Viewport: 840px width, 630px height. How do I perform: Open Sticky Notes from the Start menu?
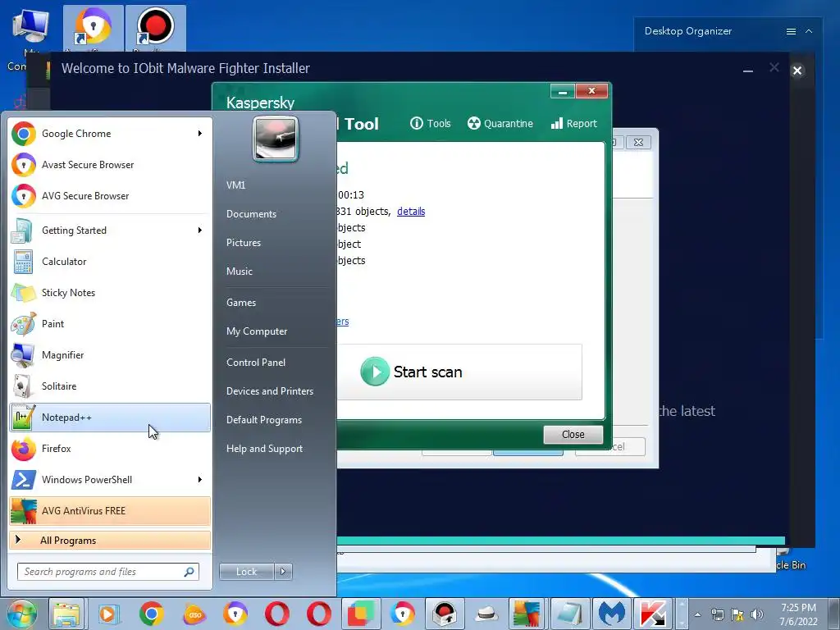110,293
